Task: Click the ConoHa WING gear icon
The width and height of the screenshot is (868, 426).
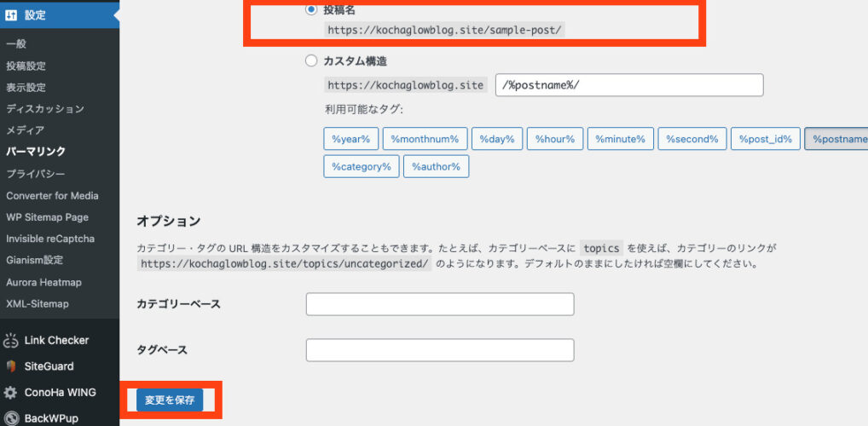Action: tap(10, 393)
